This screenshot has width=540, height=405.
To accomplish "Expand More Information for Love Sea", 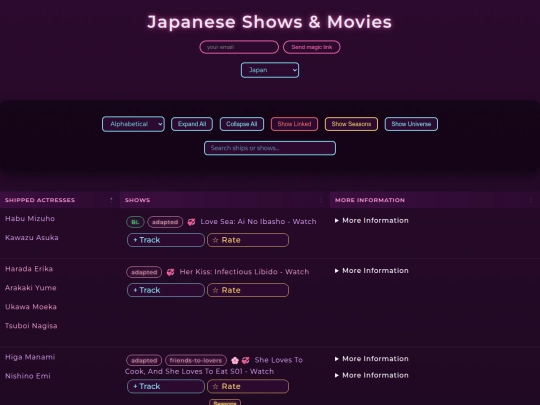I will (x=372, y=220).
